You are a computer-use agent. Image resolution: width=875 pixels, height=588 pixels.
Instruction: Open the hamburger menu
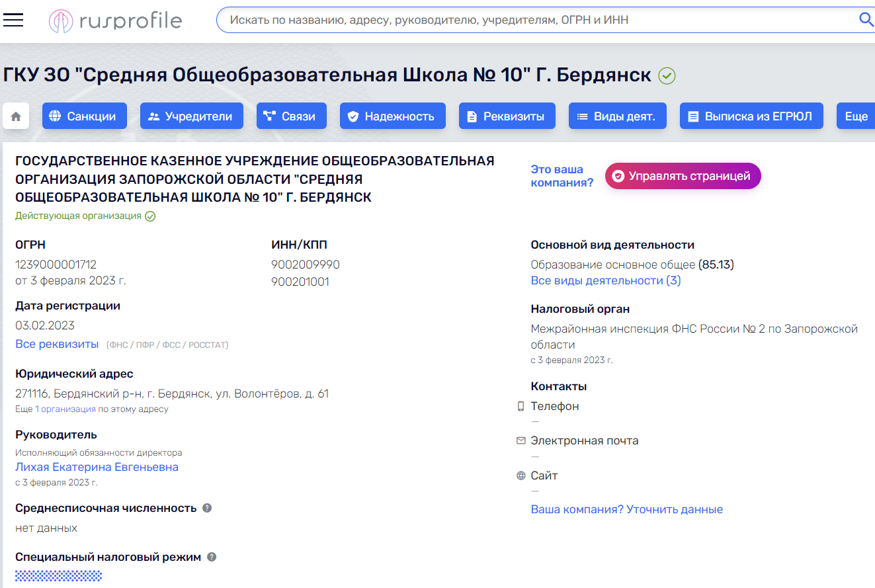13,21
